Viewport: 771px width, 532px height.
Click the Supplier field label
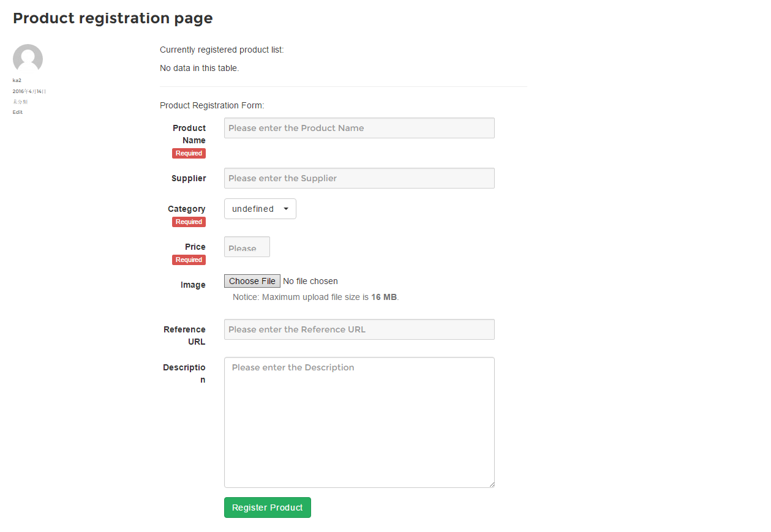[189, 178]
